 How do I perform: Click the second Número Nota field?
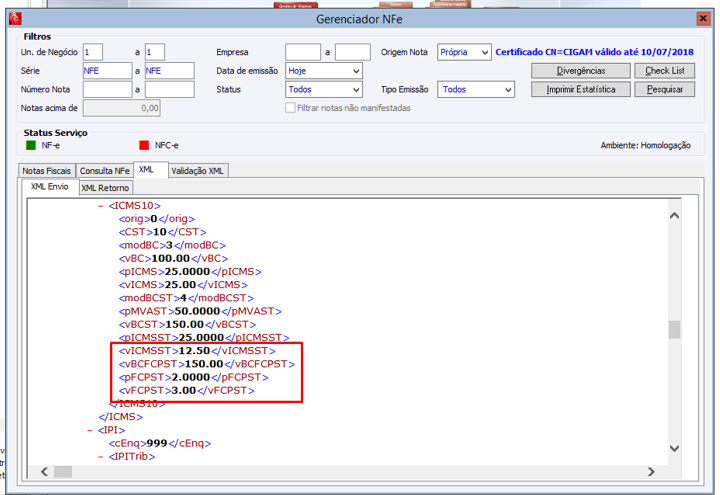169,90
